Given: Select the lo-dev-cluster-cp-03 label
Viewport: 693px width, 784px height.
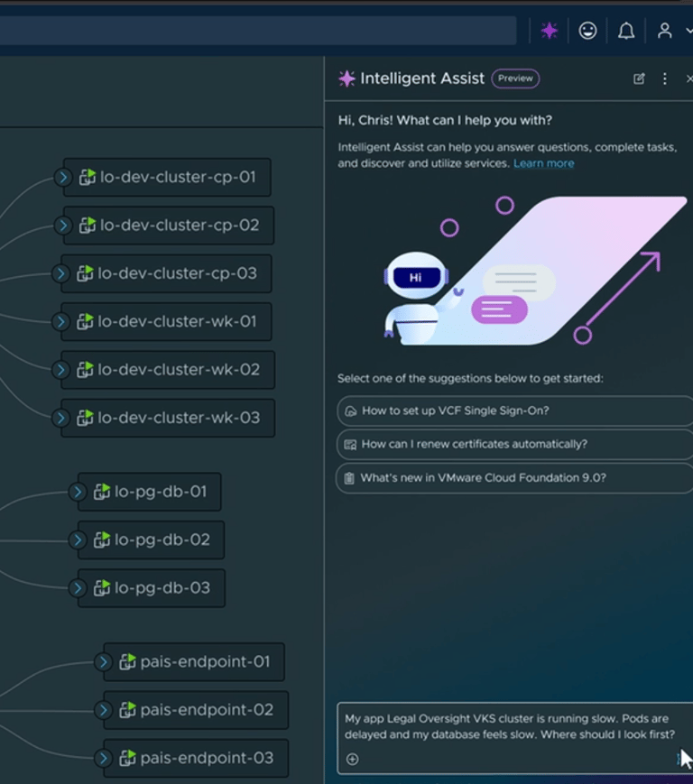Looking at the screenshot, I should [177, 273].
